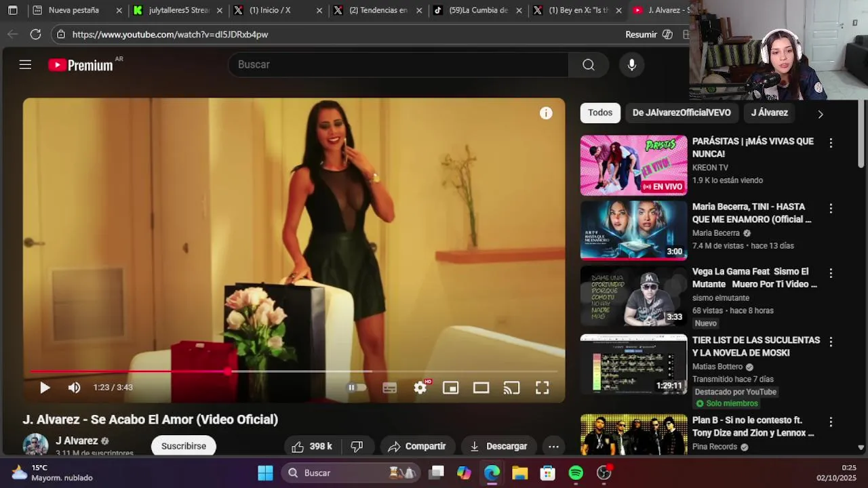
Task: Open the Hasta Que Me Enamoro thumbnail
Action: coord(633,230)
